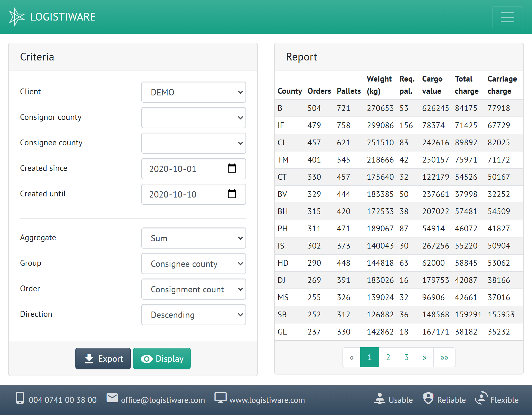Click the Flexible icon in footer
The image size is (532, 415).
click(481, 398)
